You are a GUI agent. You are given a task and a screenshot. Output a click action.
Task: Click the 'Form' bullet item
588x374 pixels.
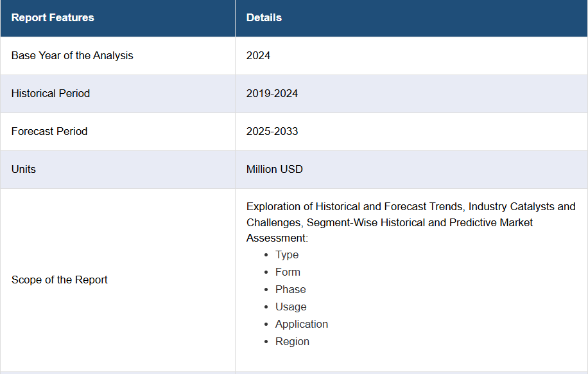[x=288, y=272]
